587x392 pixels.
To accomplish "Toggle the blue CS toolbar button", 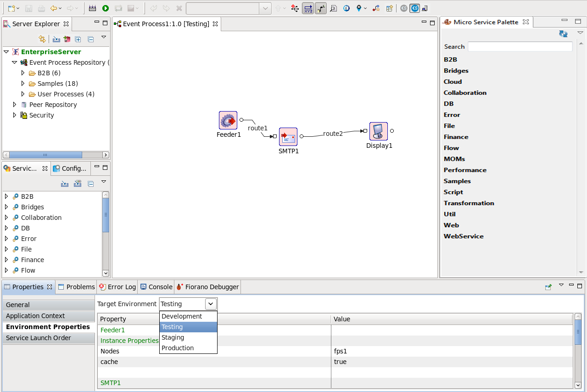I will pyautogui.click(x=414, y=8).
